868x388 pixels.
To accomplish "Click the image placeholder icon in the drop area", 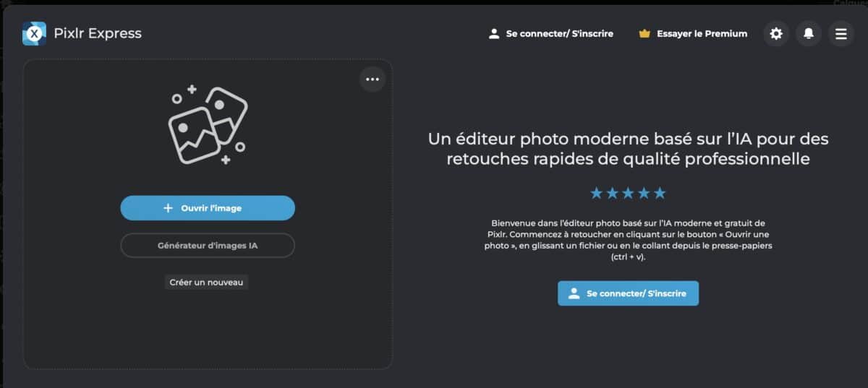I will [208, 126].
